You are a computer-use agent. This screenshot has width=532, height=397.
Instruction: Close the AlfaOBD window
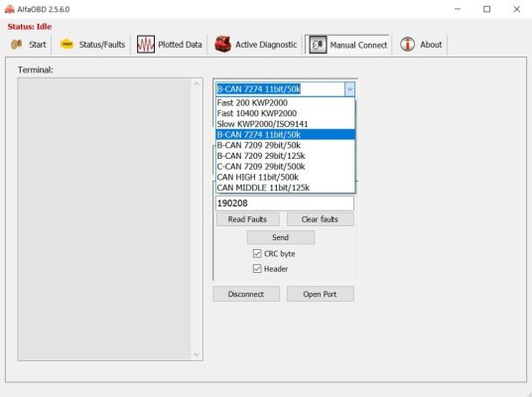pos(516,9)
